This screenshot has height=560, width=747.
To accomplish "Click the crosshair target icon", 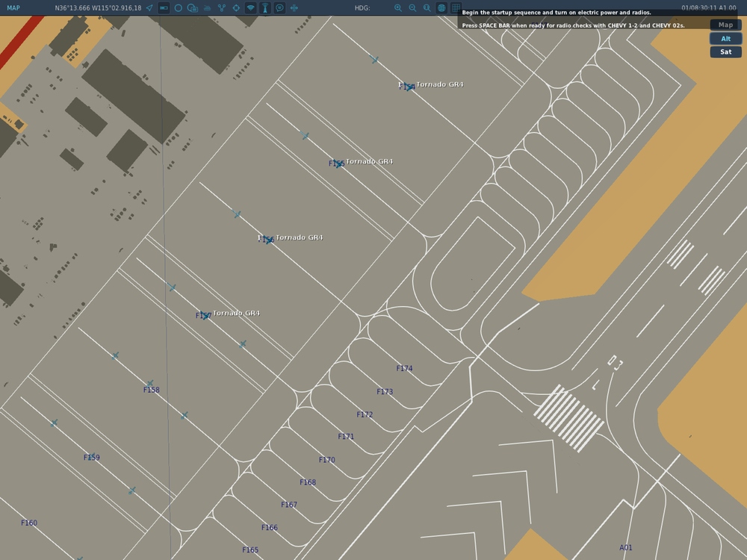I will [236, 7].
